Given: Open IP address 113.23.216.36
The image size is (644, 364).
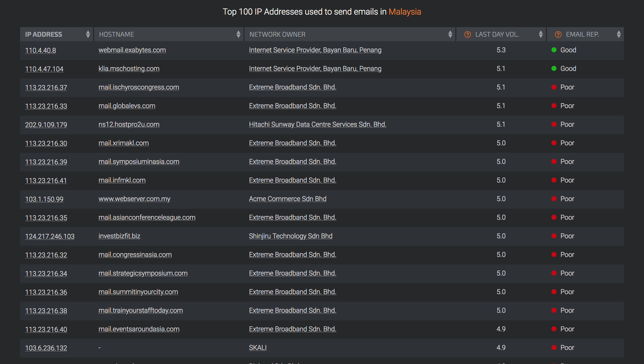Looking at the screenshot, I should tap(46, 292).
